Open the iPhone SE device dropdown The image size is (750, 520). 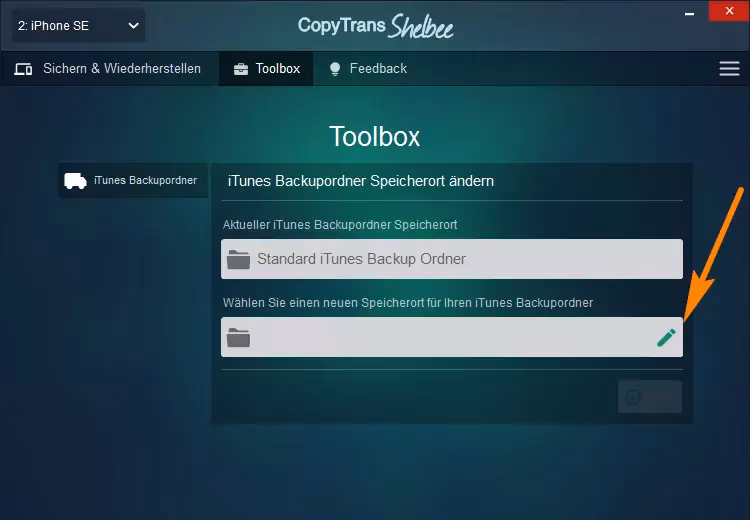tap(78, 25)
